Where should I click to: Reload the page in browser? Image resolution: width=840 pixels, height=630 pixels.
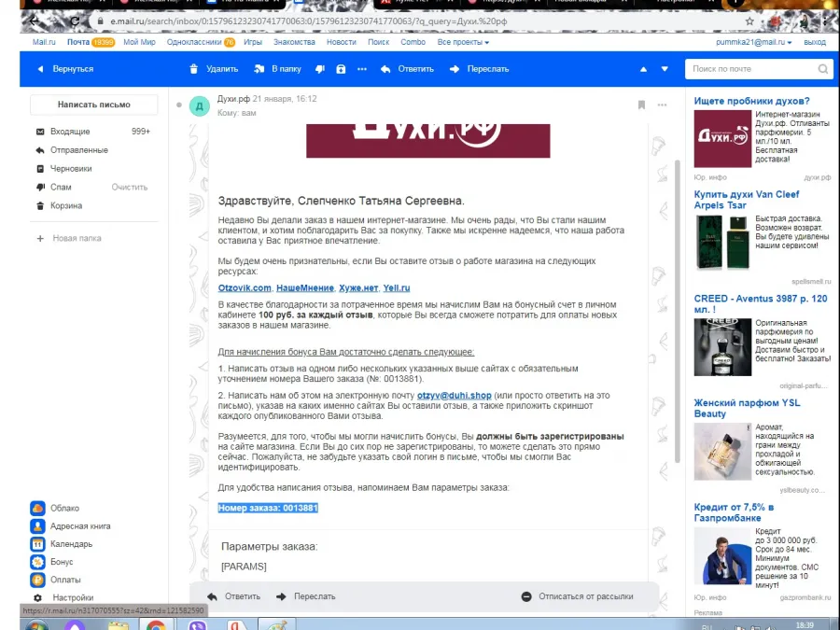(x=75, y=21)
